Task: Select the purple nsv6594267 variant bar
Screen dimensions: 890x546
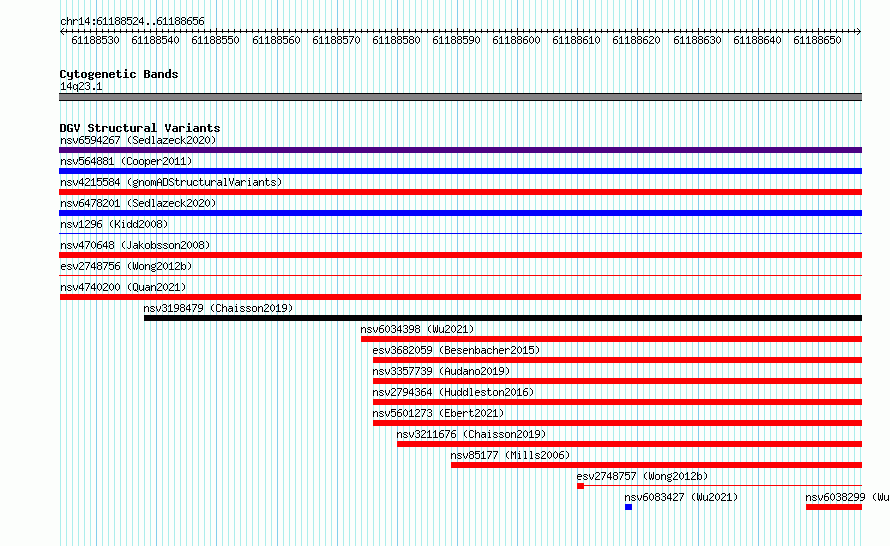Action: pos(460,150)
